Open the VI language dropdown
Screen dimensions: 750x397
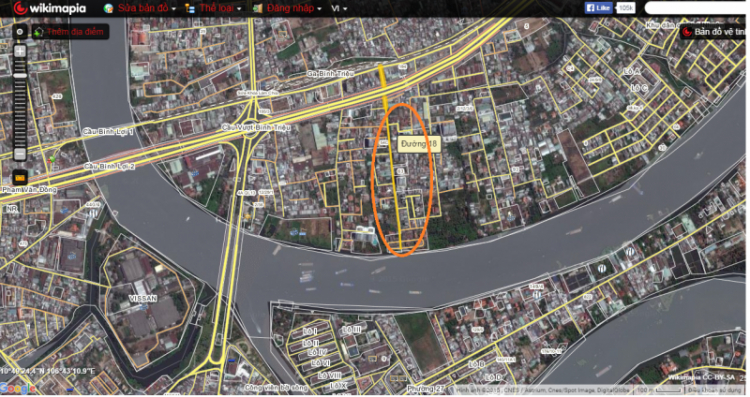(x=339, y=8)
